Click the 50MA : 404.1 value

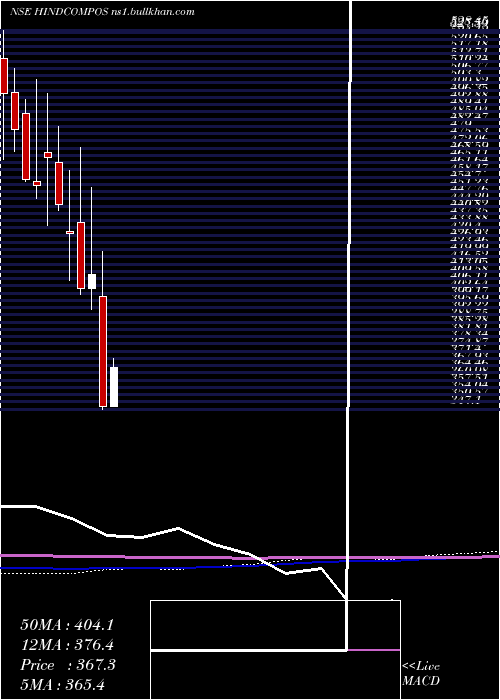point(67,625)
